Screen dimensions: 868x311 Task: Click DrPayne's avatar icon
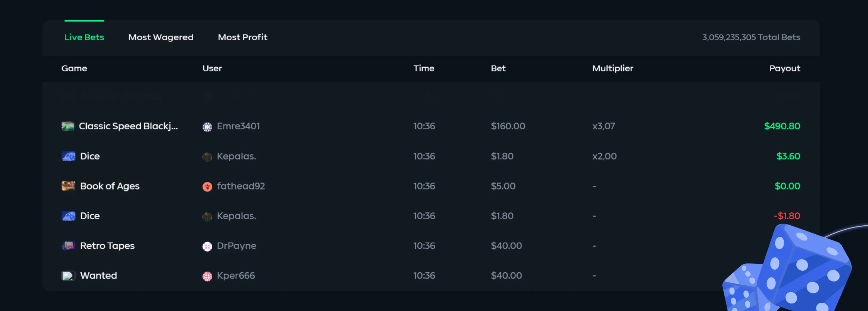click(207, 246)
